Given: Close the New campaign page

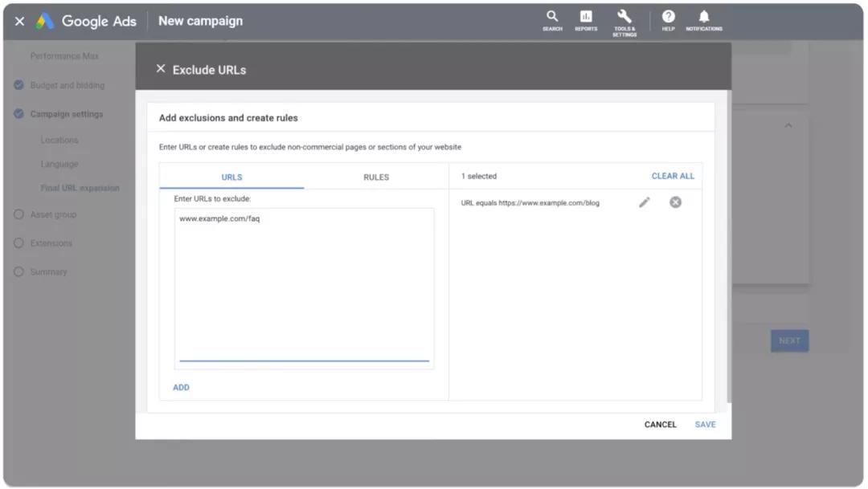Looking at the screenshot, I should point(19,21).
